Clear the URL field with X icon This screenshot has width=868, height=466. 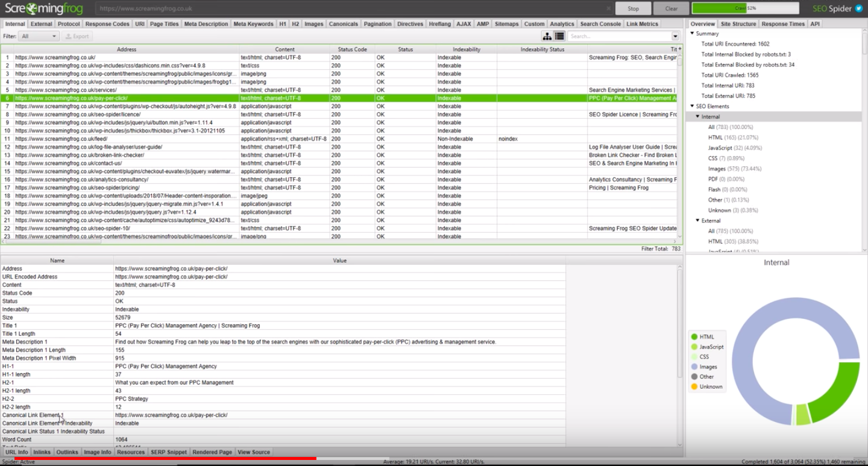608,9
